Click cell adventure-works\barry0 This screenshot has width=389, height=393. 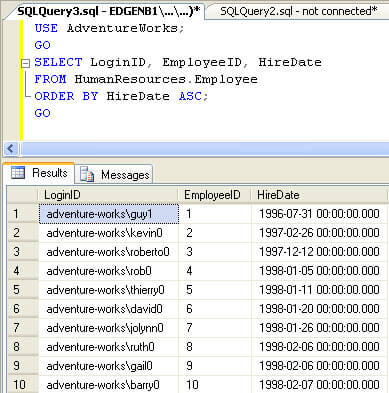(109, 384)
